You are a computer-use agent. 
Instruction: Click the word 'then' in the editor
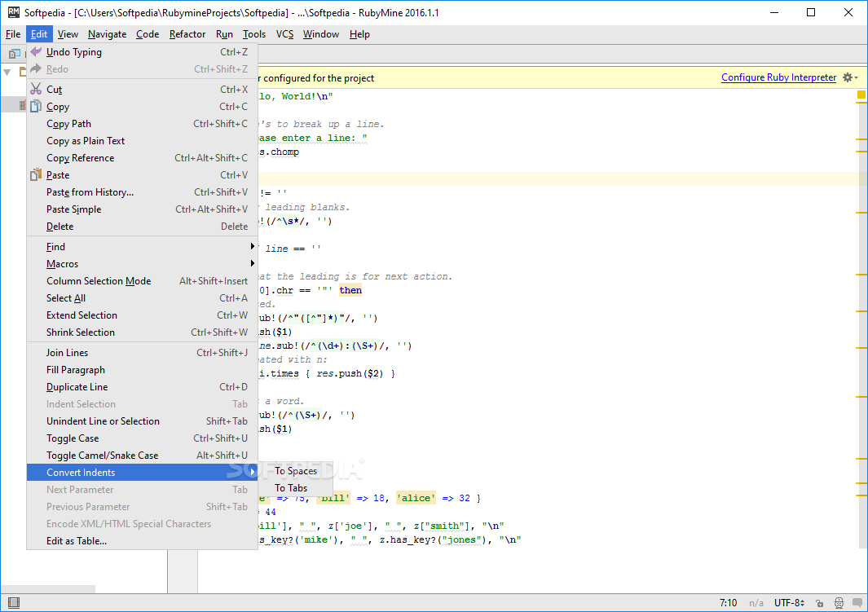[x=350, y=290]
